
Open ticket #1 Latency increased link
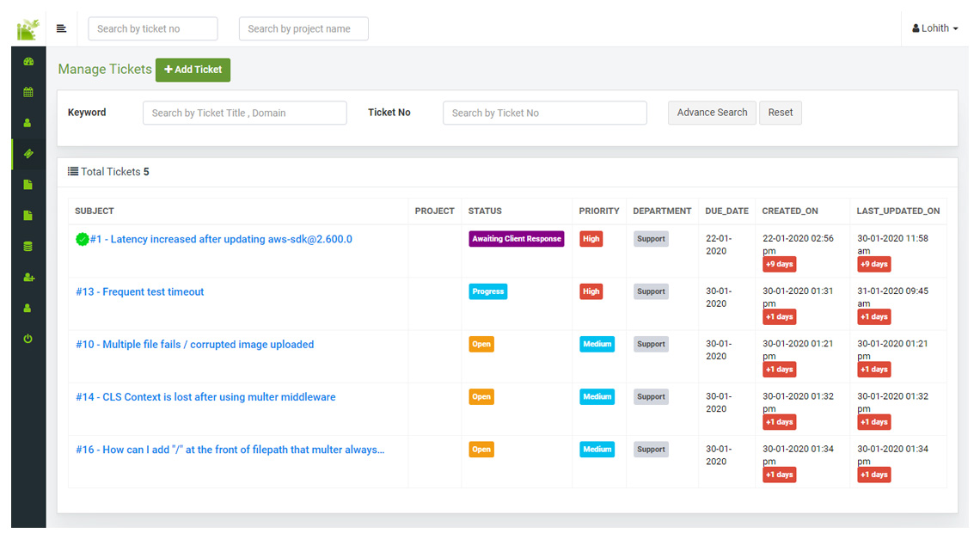221,239
